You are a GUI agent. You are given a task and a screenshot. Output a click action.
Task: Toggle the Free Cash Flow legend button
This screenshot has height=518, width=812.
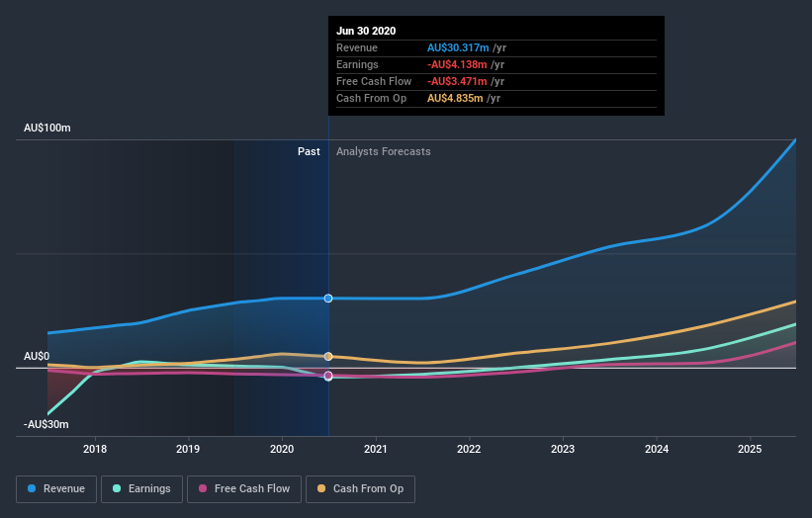pyautogui.click(x=244, y=489)
